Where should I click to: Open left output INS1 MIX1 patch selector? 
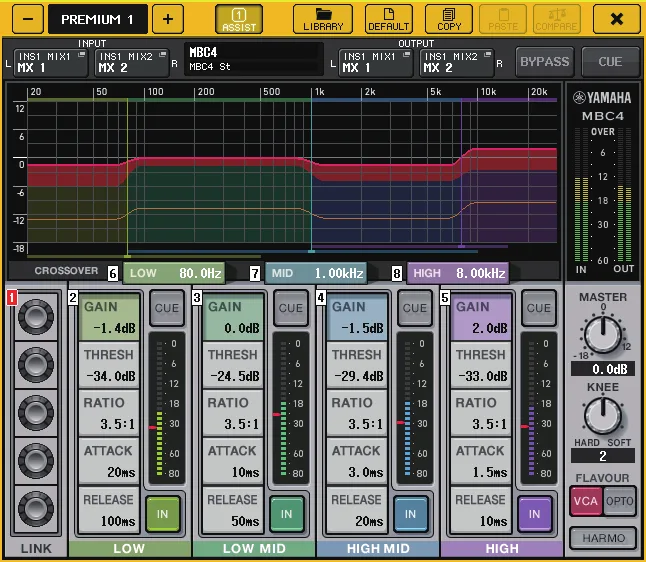click(376, 63)
